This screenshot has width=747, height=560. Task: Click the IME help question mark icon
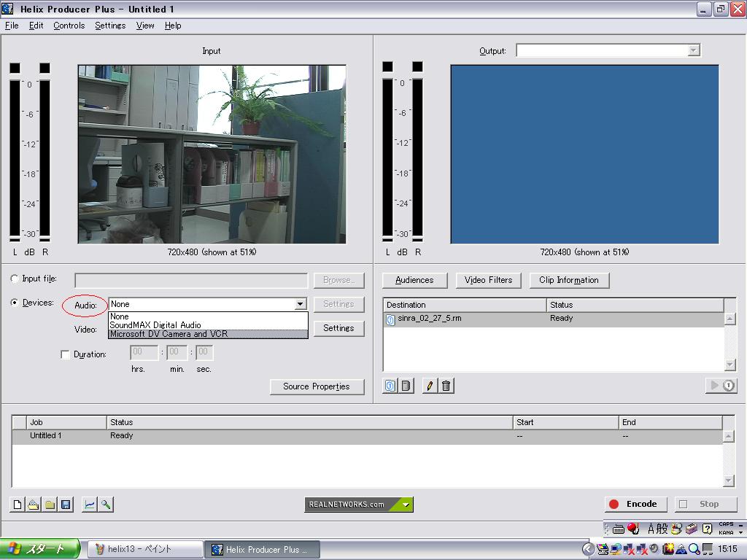708,528
